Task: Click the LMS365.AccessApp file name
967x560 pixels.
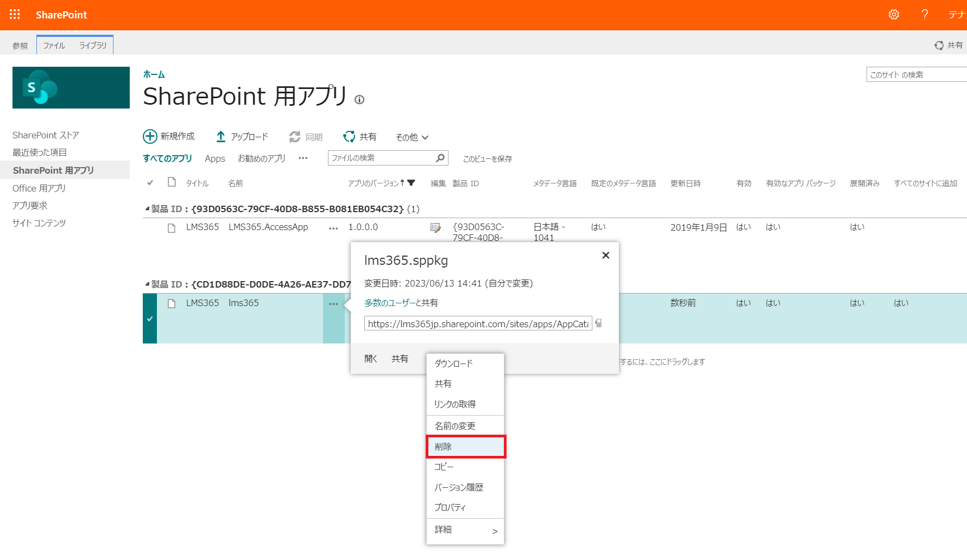Action: [268, 227]
